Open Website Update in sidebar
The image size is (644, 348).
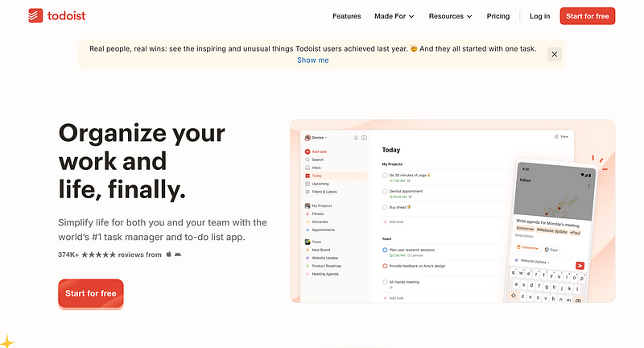point(321,258)
